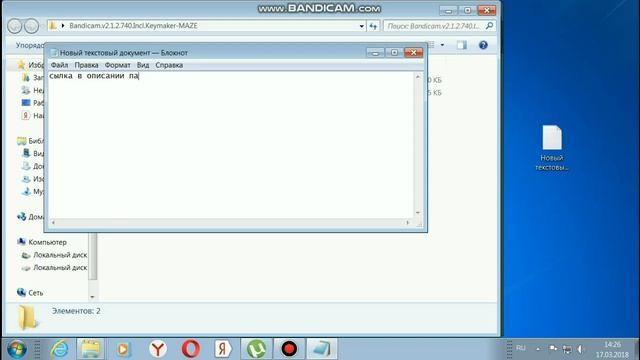Show hidden tray icons arrow
Screen dimensions: 640x360
coord(538,349)
